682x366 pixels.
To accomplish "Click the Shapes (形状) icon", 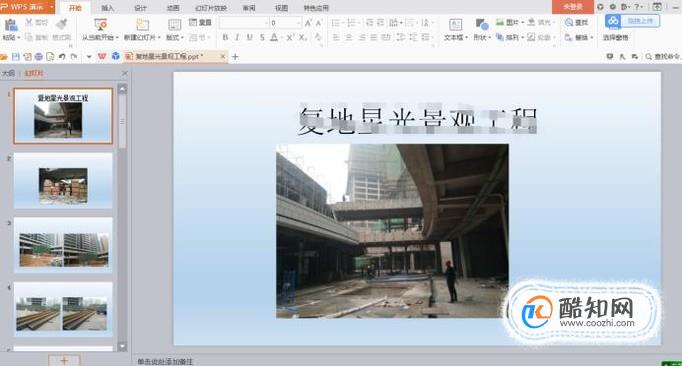I will (x=481, y=25).
